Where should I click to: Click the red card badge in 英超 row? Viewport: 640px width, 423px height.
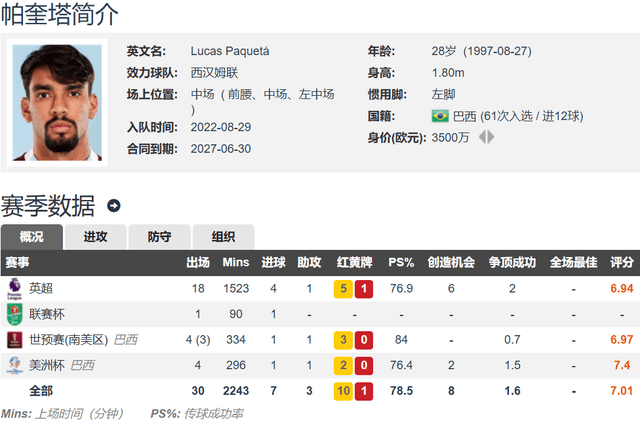364,288
